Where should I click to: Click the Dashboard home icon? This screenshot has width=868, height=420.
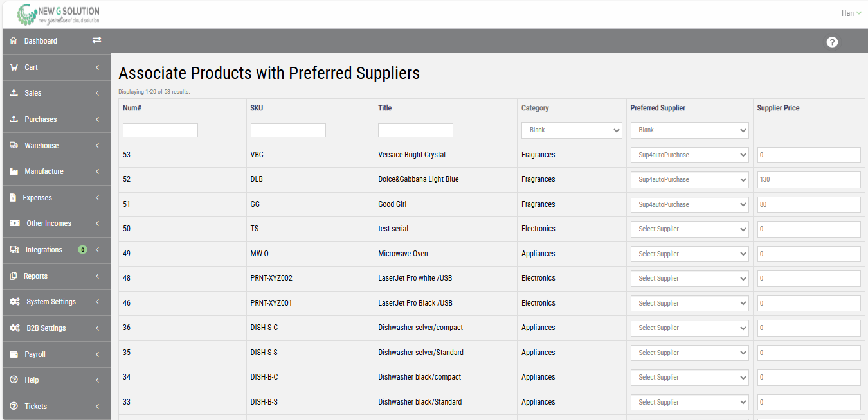pyautogui.click(x=14, y=40)
